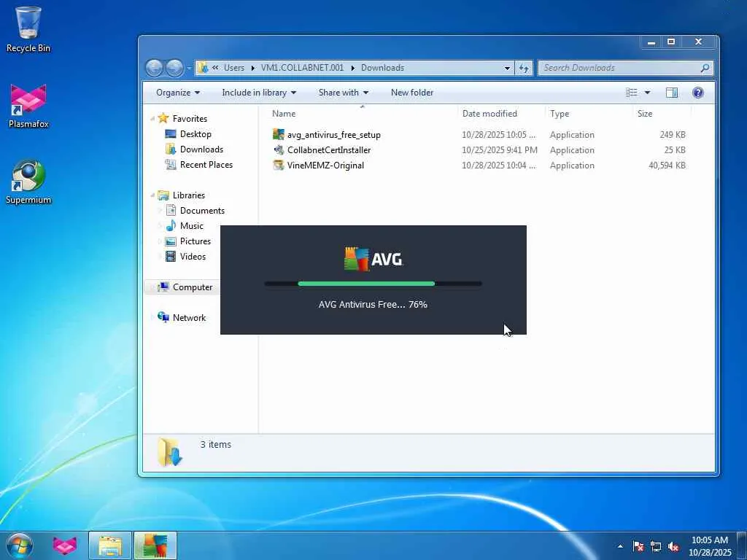Click the Users breadcrumb in address bar
The image size is (747, 560).
coord(234,68)
